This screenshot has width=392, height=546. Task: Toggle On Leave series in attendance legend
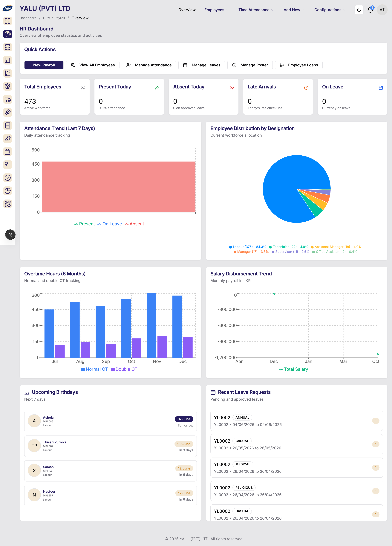coord(110,224)
